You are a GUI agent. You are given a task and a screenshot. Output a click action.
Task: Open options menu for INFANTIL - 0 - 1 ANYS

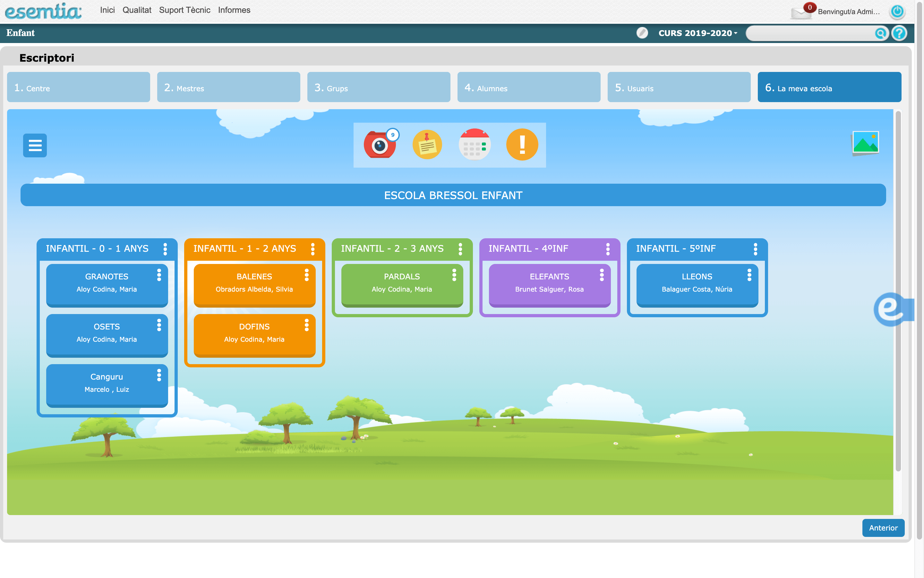tap(165, 249)
